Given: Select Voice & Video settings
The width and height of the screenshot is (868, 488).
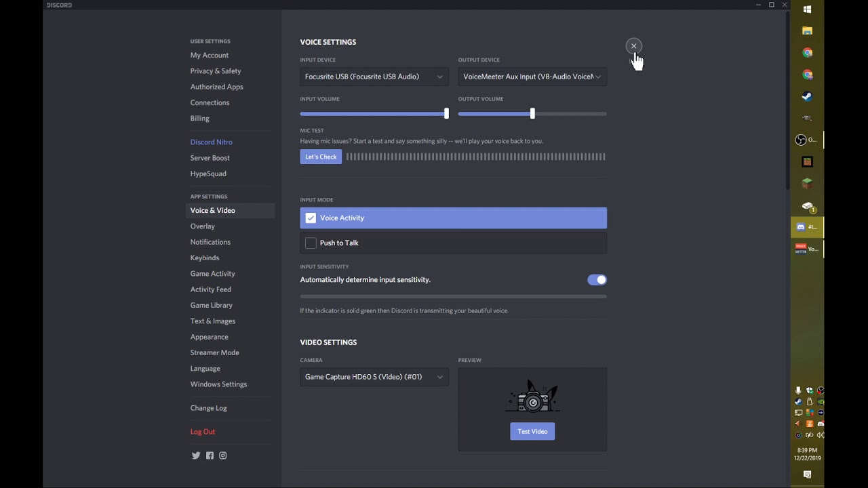Looking at the screenshot, I should [230, 210].
